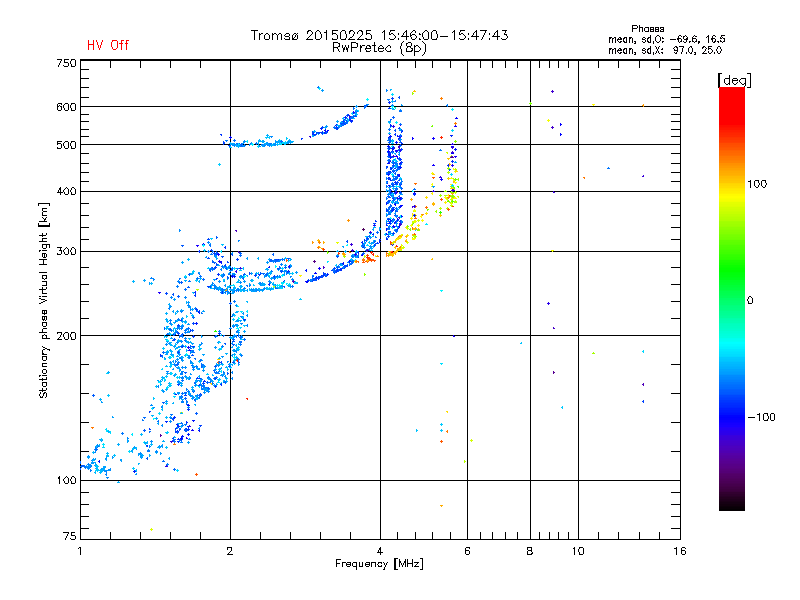800x600 pixels.
Task: Click the x-axis '4' MHz tick label
Action: click(x=380, y=551)
